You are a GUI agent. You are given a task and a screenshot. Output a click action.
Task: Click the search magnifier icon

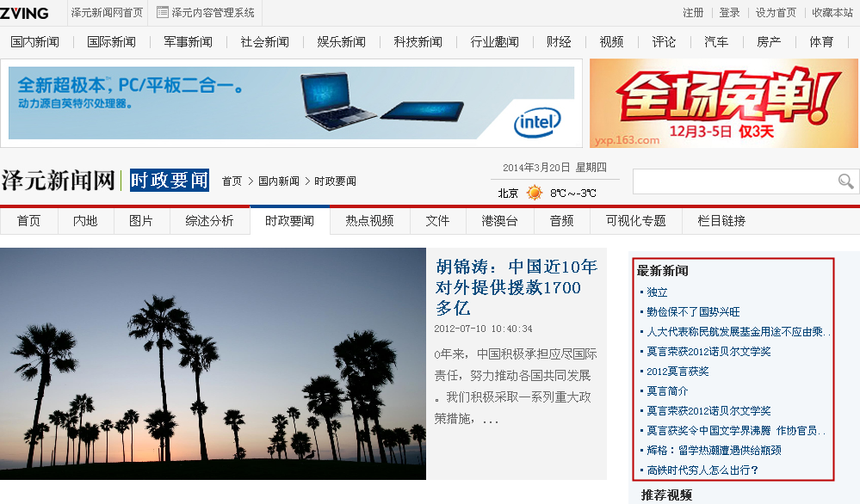pyautogui.click(x=845, y=181)
